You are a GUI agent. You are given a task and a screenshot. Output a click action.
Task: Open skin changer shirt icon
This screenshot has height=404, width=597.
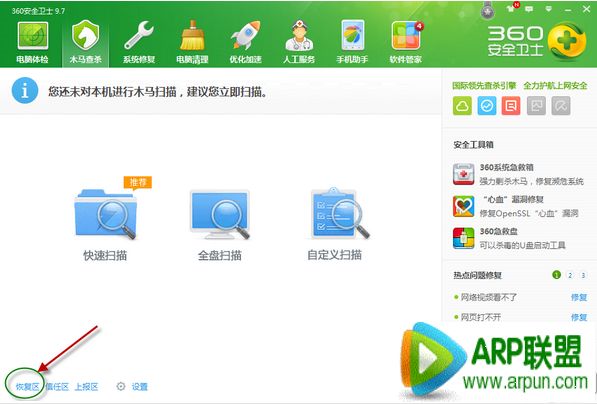click(x=511, y=9)
